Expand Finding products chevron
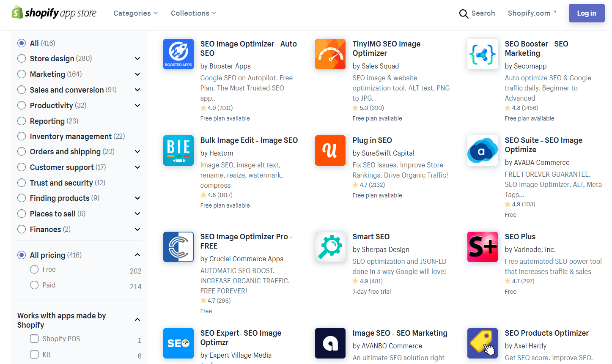 (x=137, y=198)
